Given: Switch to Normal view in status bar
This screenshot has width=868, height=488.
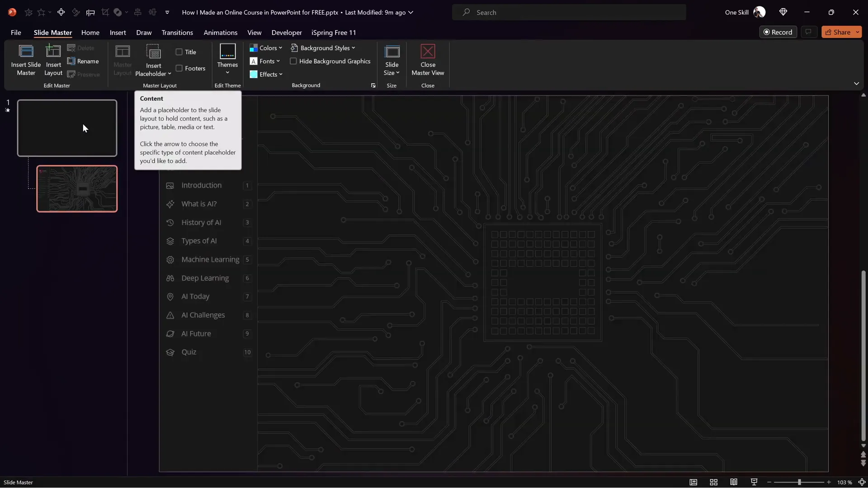Looking at the screenshot, I should 693,482.
